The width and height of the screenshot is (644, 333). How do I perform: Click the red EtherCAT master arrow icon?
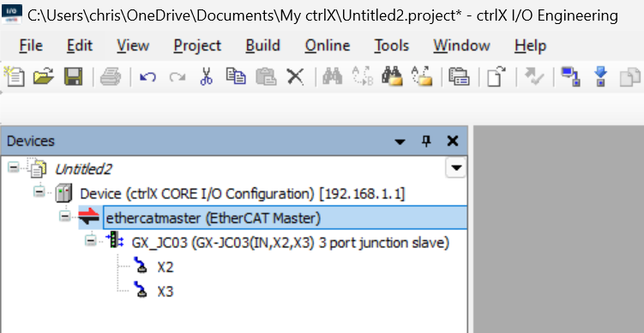pyautogui.click(x=89, y=217)
